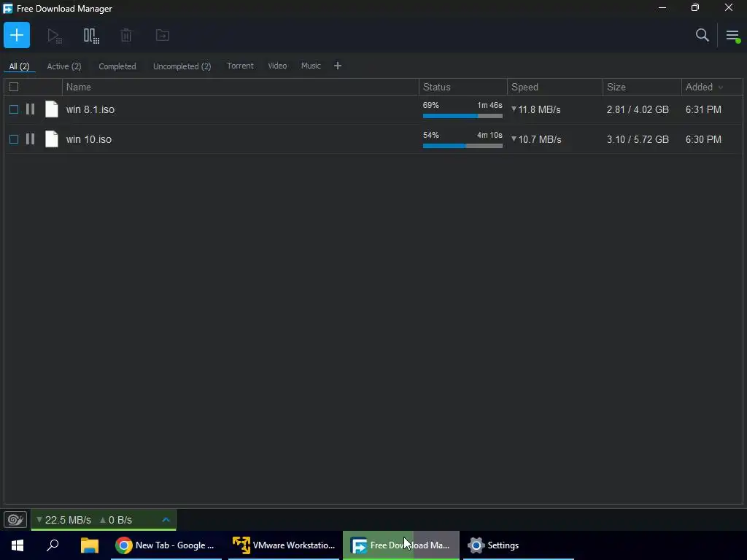747x560 pixels.
Task: Open Windows taskbar search
Action: (53, 545)
